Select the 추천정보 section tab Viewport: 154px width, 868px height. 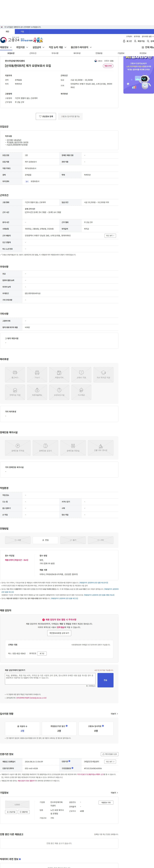click(143, 53)
